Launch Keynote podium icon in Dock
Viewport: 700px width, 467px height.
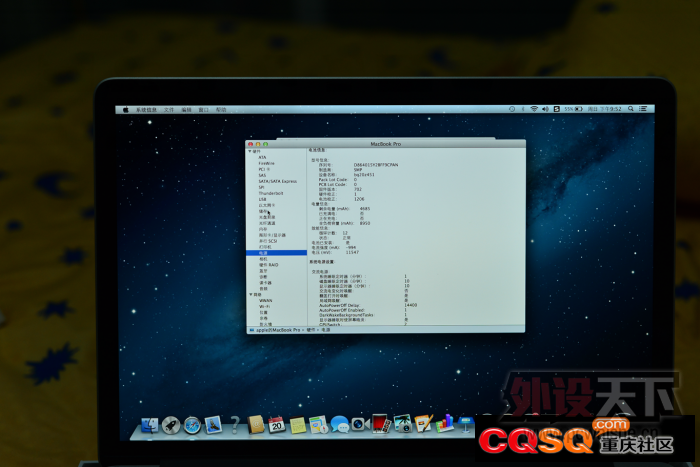(x=466, y=425)
